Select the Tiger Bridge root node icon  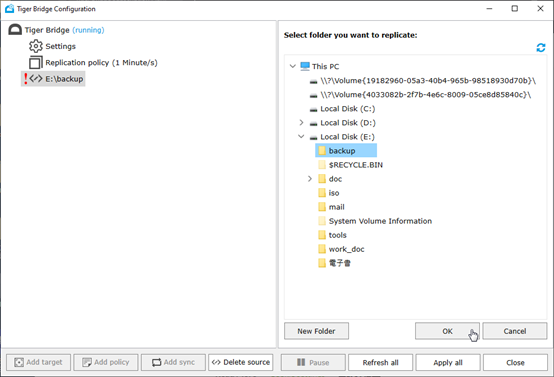(x=15, y=30)
